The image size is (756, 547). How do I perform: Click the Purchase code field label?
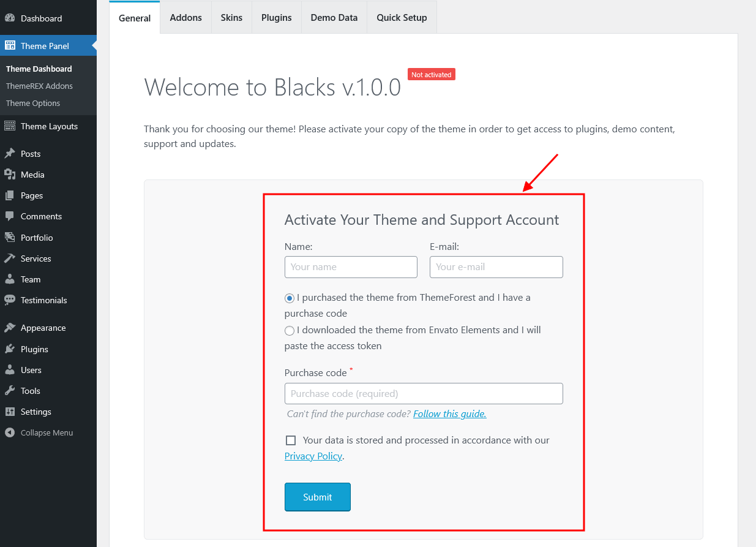pyautogui.click(x=316, y=372)
